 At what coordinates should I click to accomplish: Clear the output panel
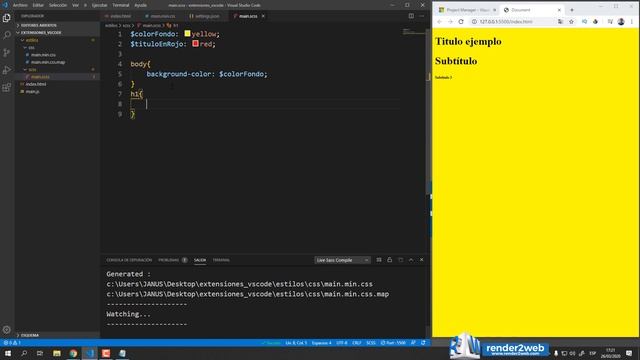click(x=379, y=260)
